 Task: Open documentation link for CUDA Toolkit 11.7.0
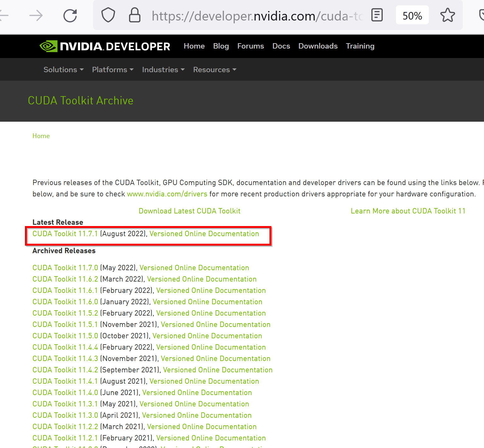click(194, 268)
